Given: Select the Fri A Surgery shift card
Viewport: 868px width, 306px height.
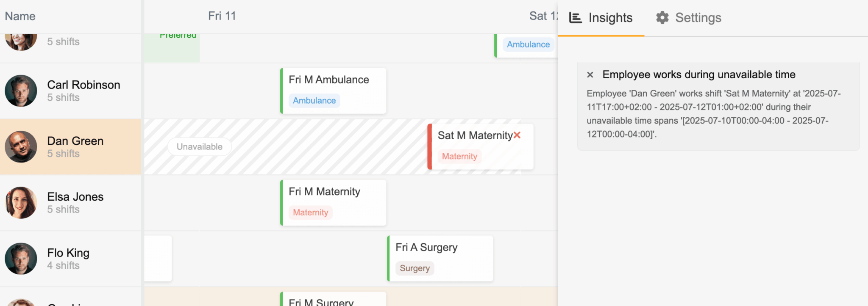Looking at the screenshot, I should coord(440,259).
